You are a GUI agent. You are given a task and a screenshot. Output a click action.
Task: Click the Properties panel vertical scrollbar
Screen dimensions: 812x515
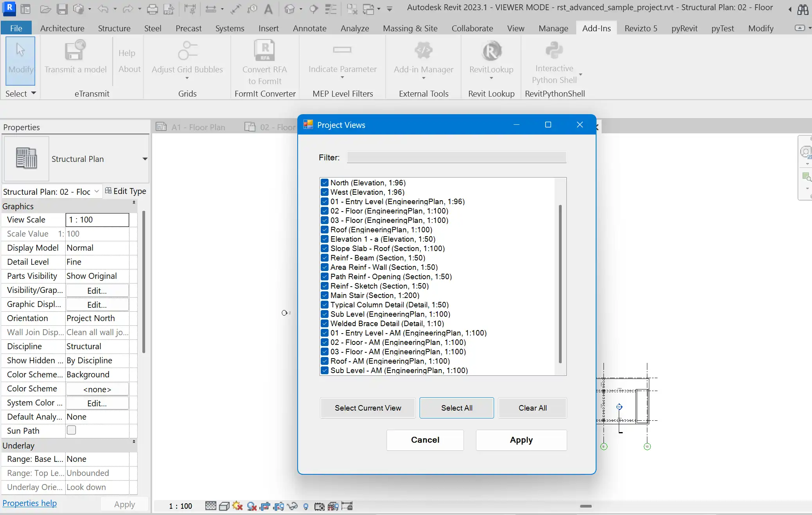(x=144, y=282)
